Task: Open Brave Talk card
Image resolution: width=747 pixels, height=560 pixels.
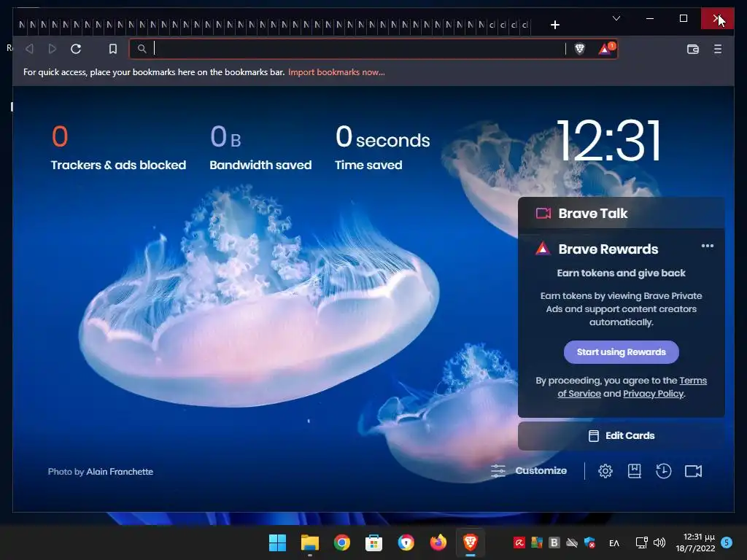Action: 622,214
